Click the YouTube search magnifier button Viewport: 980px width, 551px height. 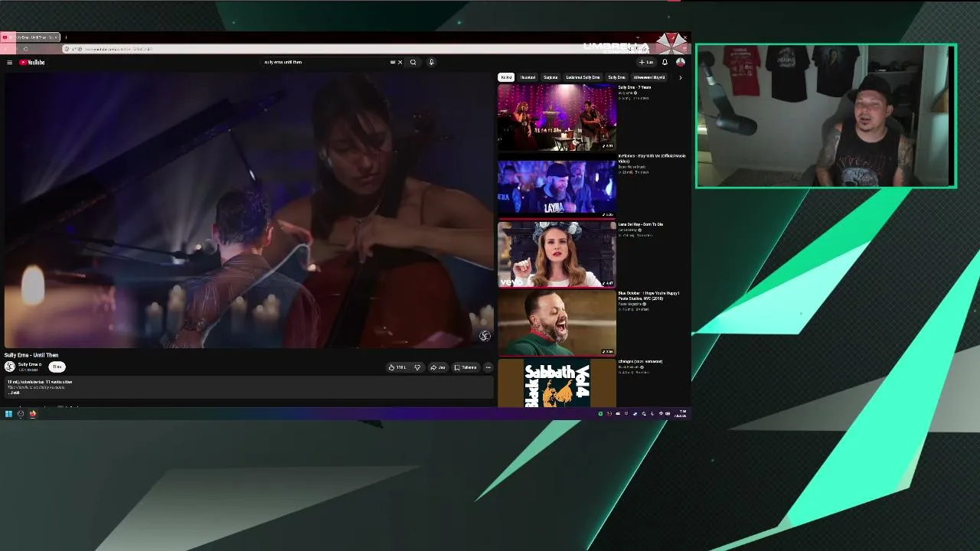(413, 62)
